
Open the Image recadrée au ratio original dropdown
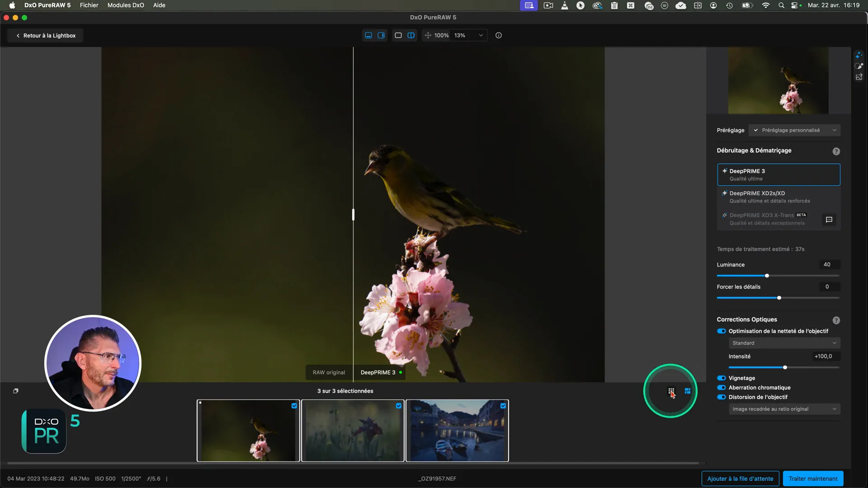[x=784, y=409]
